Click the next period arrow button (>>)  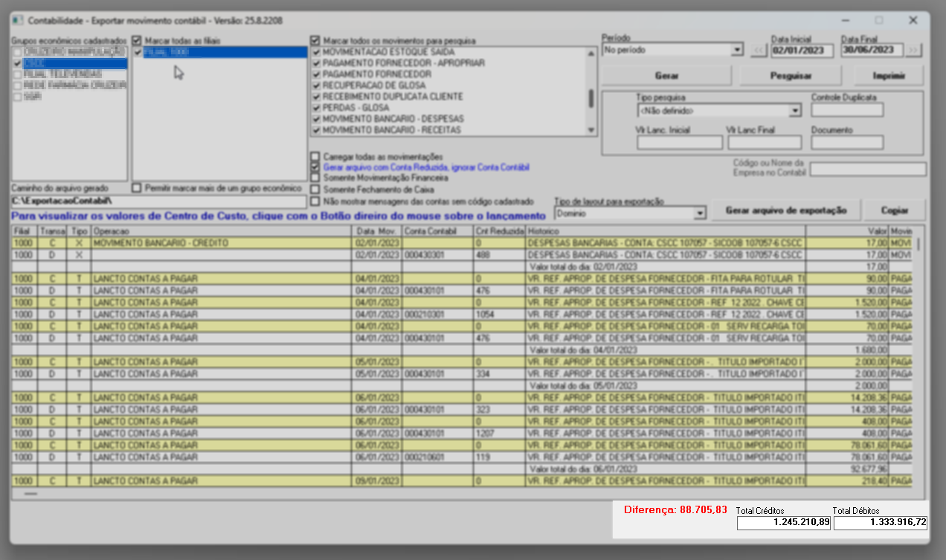pos(914,51)
